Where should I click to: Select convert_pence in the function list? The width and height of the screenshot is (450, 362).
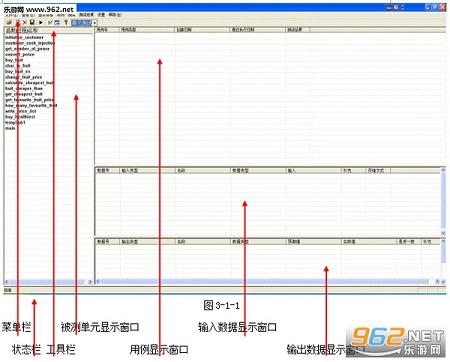[x=20, y=54]
